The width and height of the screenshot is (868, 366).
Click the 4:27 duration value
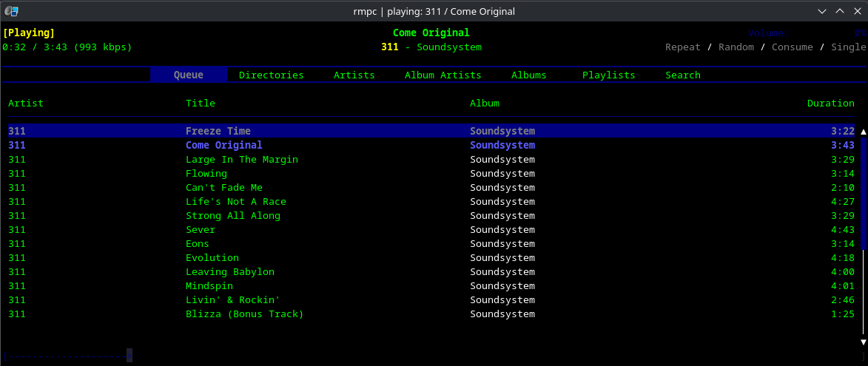click(x=843, y=201)
